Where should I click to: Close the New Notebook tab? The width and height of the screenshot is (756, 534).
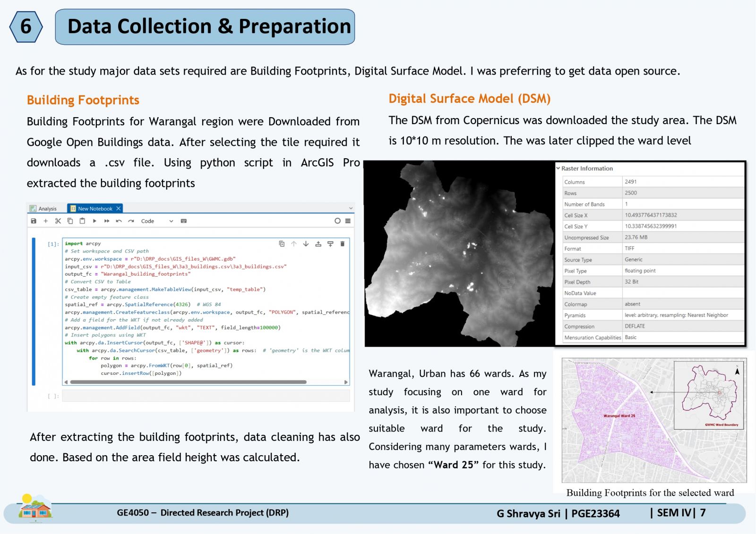coord(119,209)
